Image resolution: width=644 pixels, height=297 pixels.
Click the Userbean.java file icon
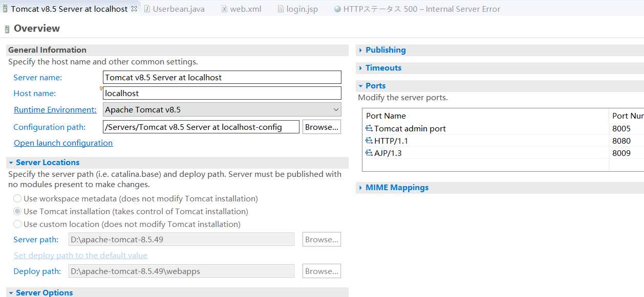(x=147, y=9)
